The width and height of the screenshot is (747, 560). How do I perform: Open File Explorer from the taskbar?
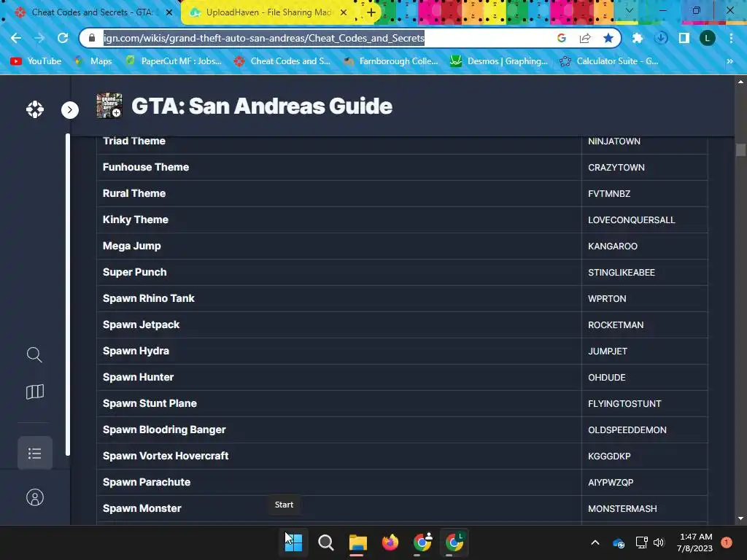point(357,542)
